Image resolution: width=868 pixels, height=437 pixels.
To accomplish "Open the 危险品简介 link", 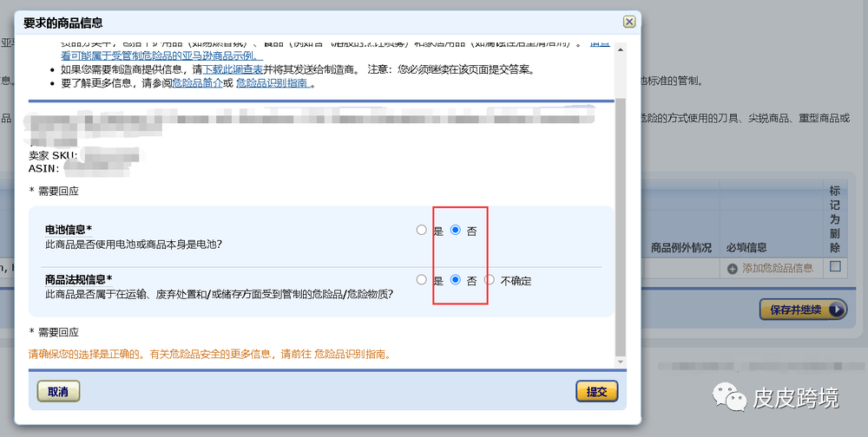I will click(198, 83).
